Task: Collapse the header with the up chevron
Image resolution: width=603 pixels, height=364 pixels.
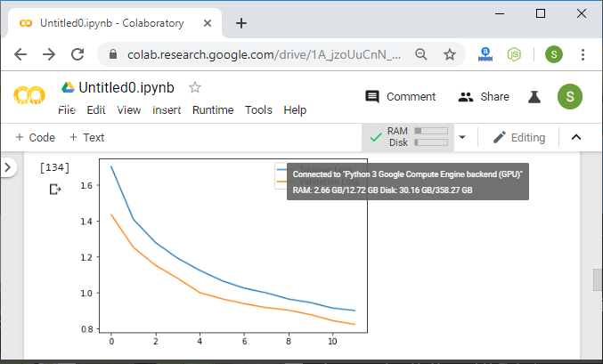Action: coord(576,137)
